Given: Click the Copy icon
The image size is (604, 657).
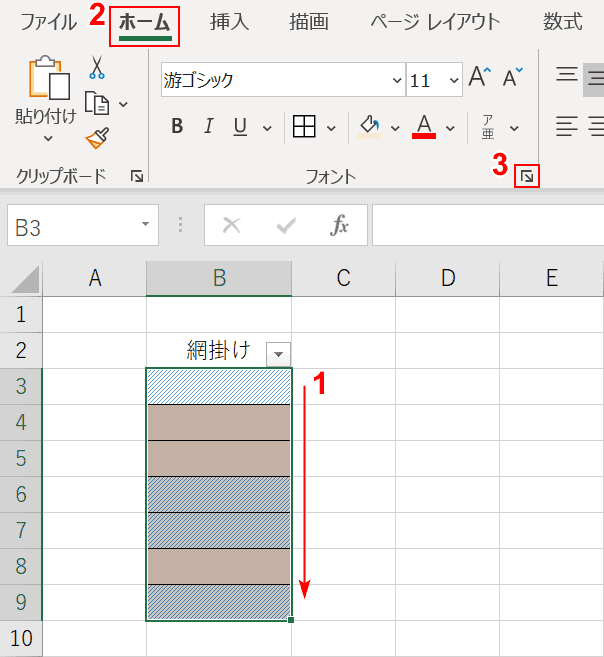Looking at the screenshot, I should 97,103.
